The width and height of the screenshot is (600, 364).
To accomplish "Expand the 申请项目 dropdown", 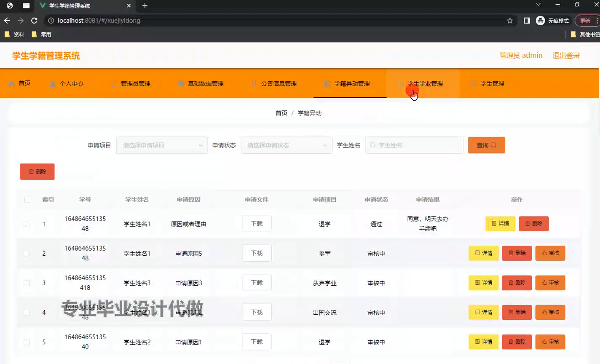I will tap(162, 145).
